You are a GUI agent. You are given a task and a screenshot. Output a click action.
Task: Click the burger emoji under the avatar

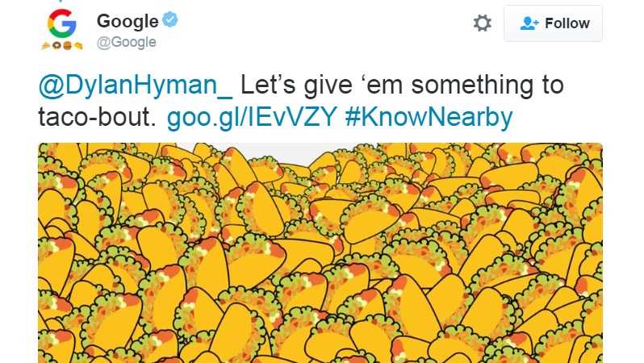pos(67,46)
